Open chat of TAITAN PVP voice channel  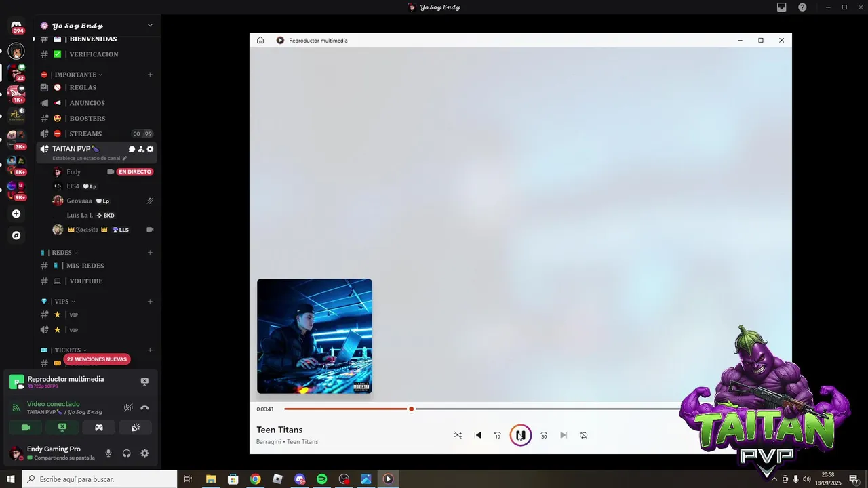click(x=132, y=149)
